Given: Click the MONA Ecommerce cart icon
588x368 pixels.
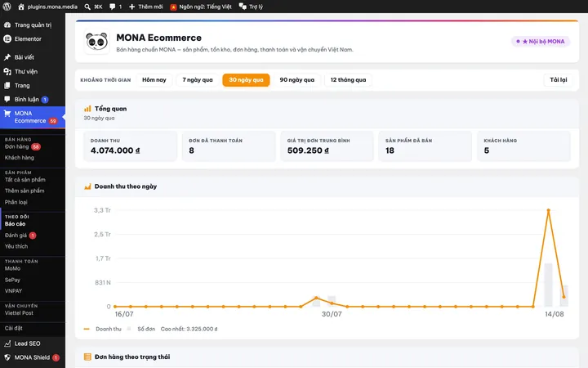Looking at the screenshot, I should 7,113.
